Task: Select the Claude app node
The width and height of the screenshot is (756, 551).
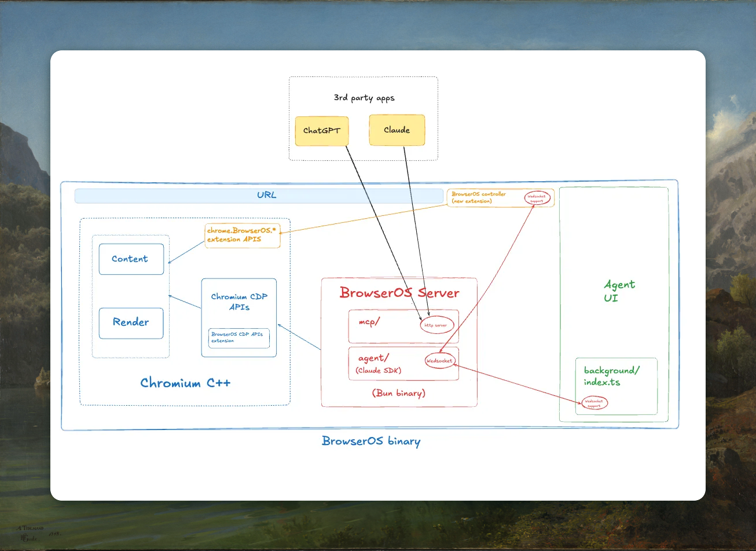Action: [397, 130]
